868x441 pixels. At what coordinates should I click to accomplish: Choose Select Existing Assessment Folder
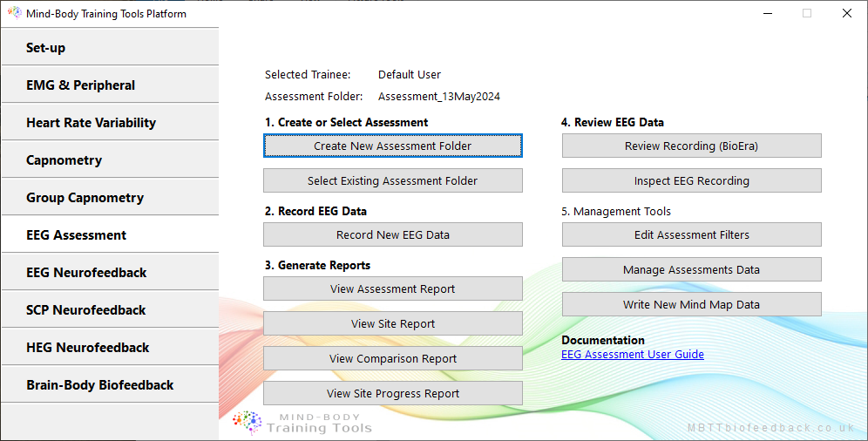coord(392,180)
